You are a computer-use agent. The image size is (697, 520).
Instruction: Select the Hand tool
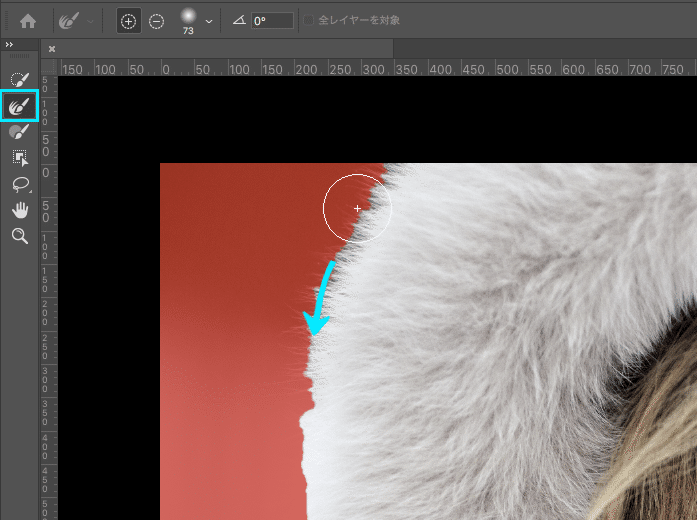(x=20, y=210)
